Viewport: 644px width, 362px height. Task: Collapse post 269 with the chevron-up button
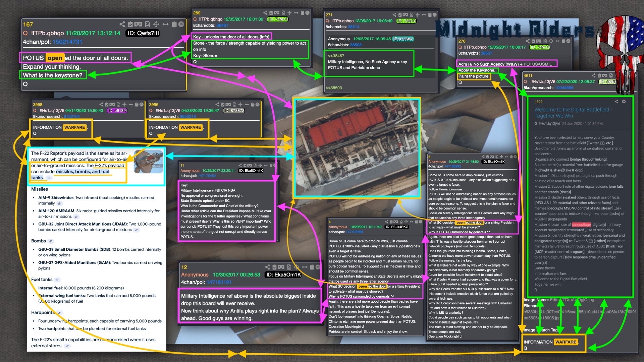(307, 13)
